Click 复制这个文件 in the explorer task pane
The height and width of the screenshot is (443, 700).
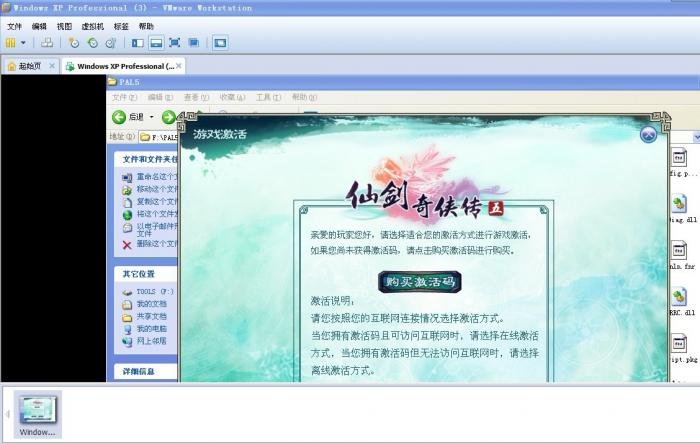coord(150,202)
